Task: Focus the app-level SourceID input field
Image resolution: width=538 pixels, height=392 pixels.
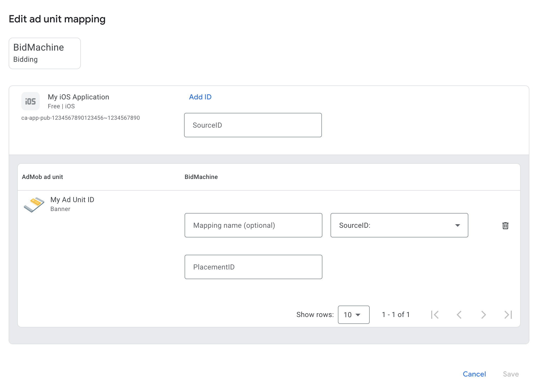Action: (x=253, y=125)
